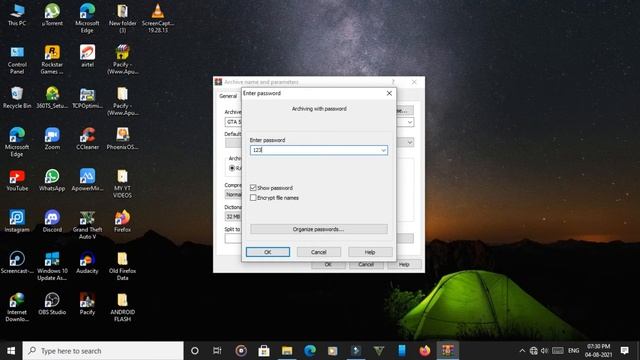This screenshot has height=360, width=640.
Task: Open Cortana circle on taskbar
Action: pos(195,351)
